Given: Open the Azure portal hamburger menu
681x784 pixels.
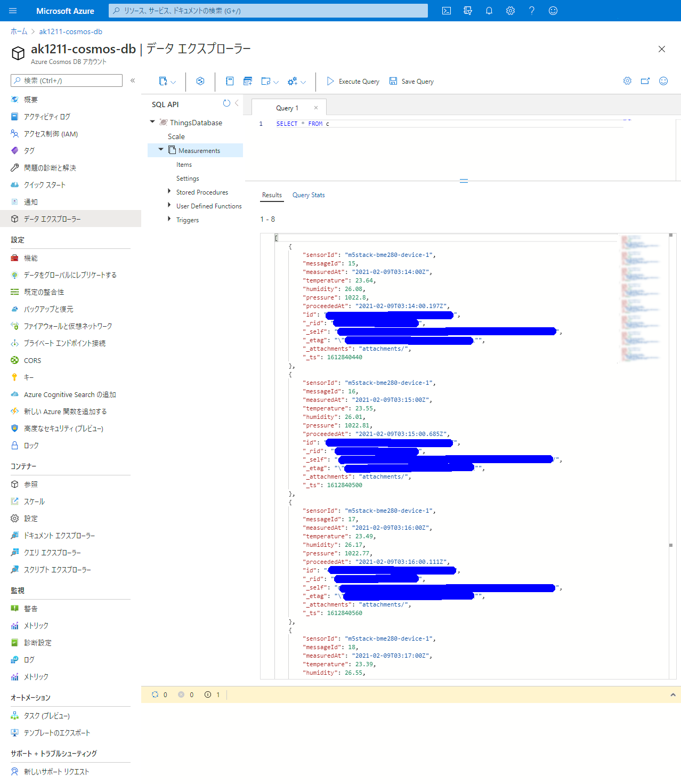Looking at the screenshot, I should pyautogui.click(x=13, y=11).
